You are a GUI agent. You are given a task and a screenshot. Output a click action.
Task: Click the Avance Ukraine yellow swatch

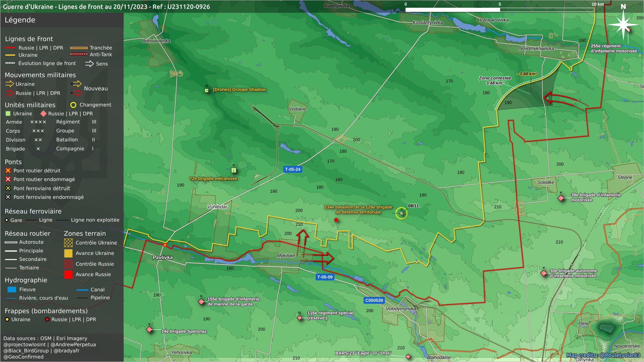pyautogui.click(x=68, y=253)
